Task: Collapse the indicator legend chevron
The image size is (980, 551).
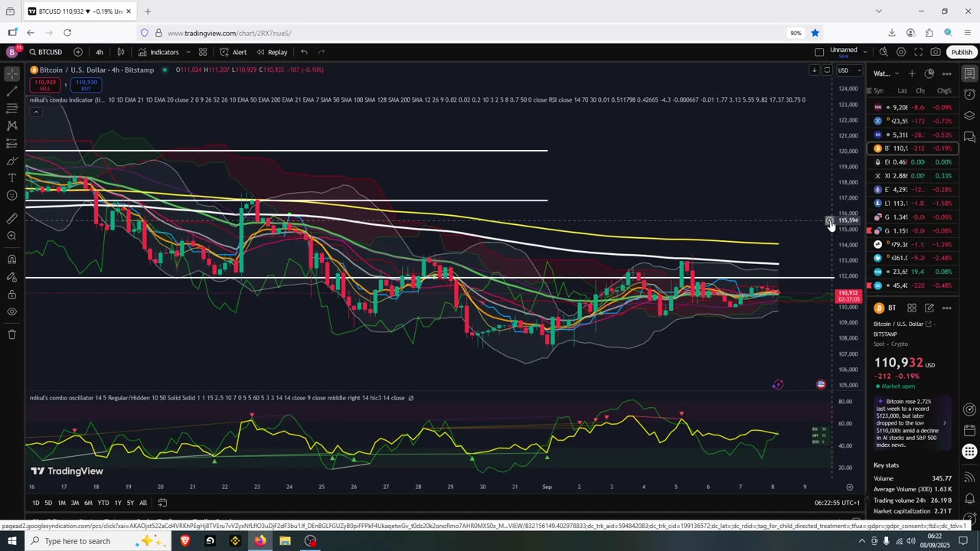Action: pos(36,112)
